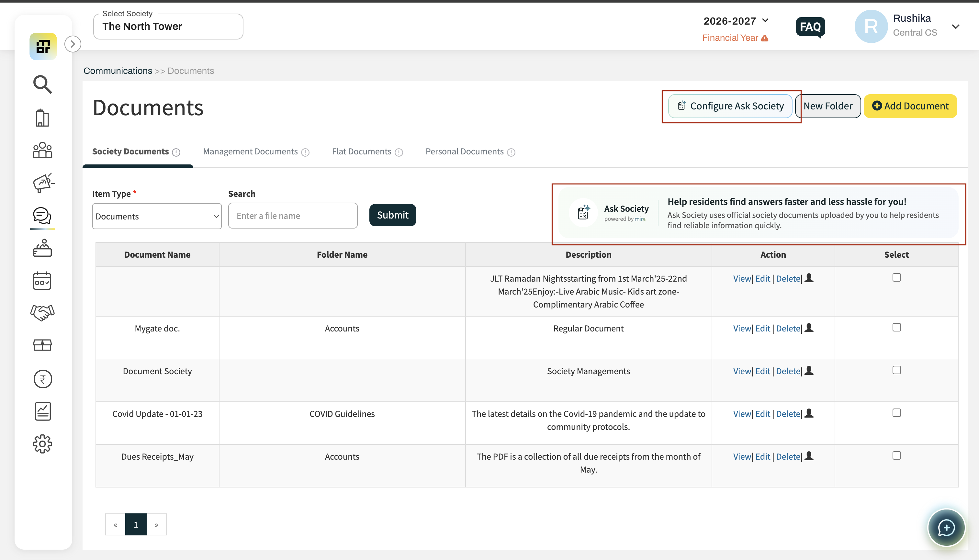
Task: Click the Folder Name column header
Action: (x=342, y=255)
